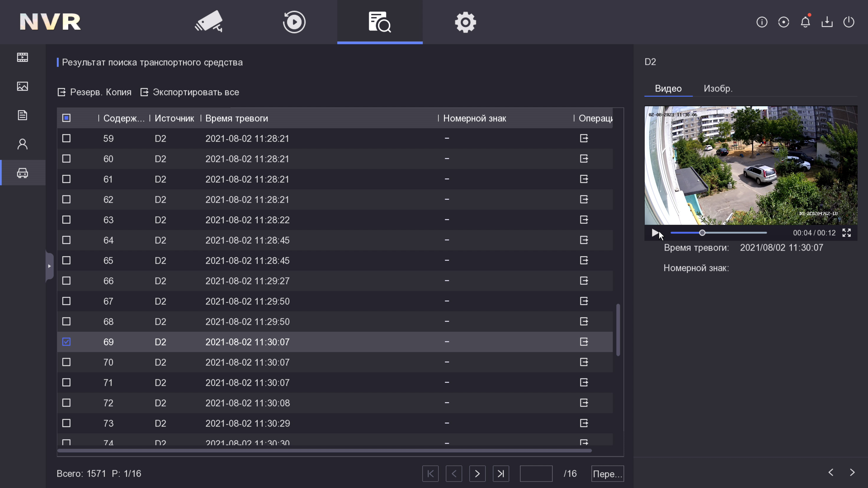This screenshot has width=868, height=488.
Task: Switch to the Изобр. tab
Action: click(x=718, y=89)
